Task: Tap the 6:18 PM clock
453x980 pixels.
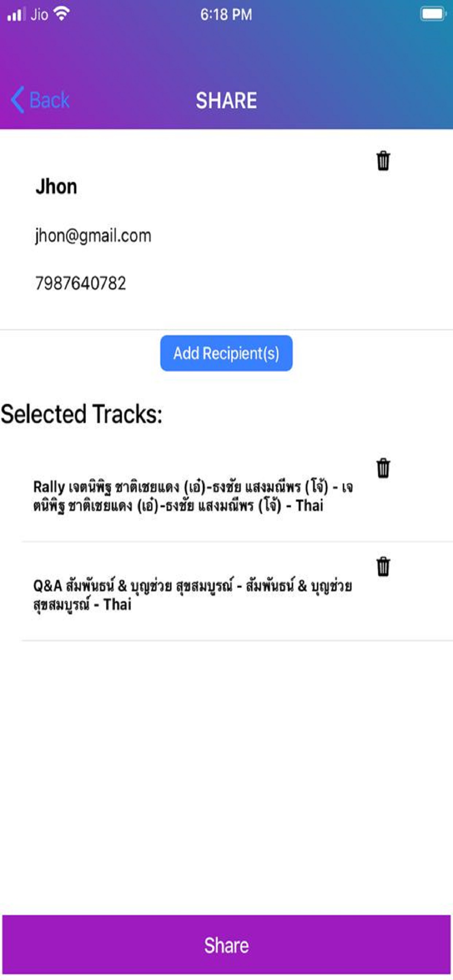Action: (226, 15)
